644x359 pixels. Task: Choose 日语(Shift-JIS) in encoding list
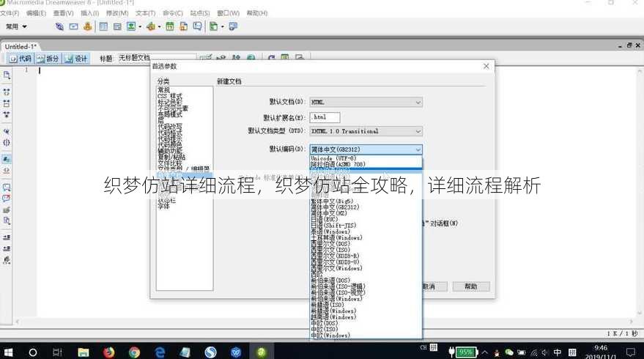coord(366,226)
